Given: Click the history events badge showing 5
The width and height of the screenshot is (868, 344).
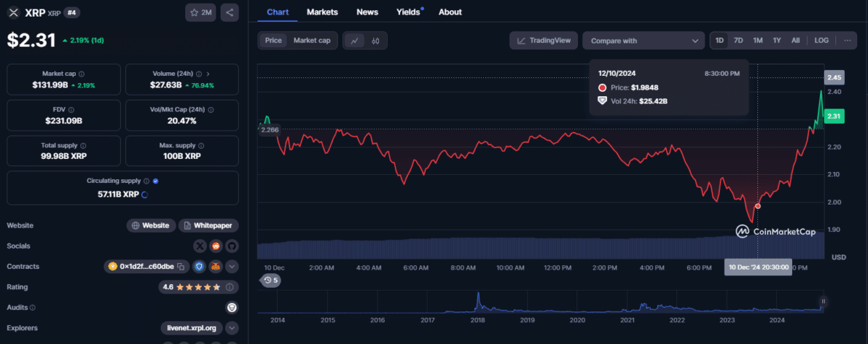Looking at the screenshot, I should coord(271,280).
